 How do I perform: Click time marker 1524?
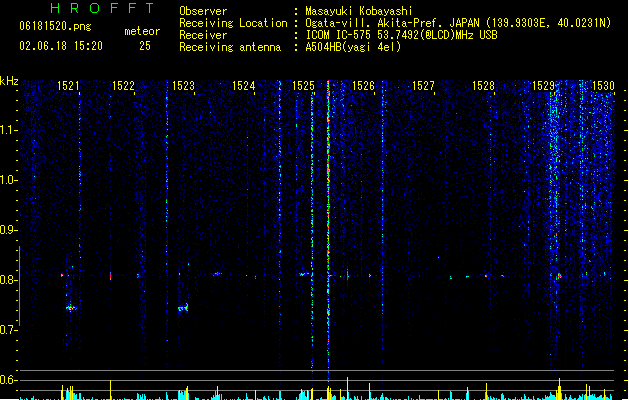coord(243,86)
